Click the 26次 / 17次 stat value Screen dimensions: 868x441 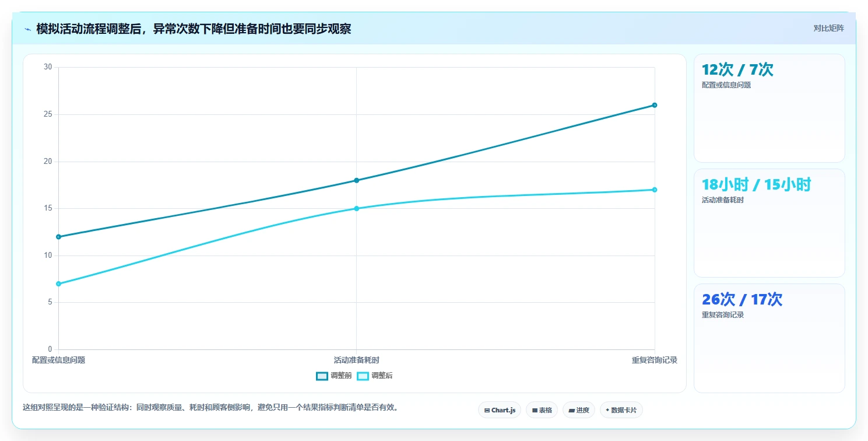pyautogui.click(x=742, y=299)
